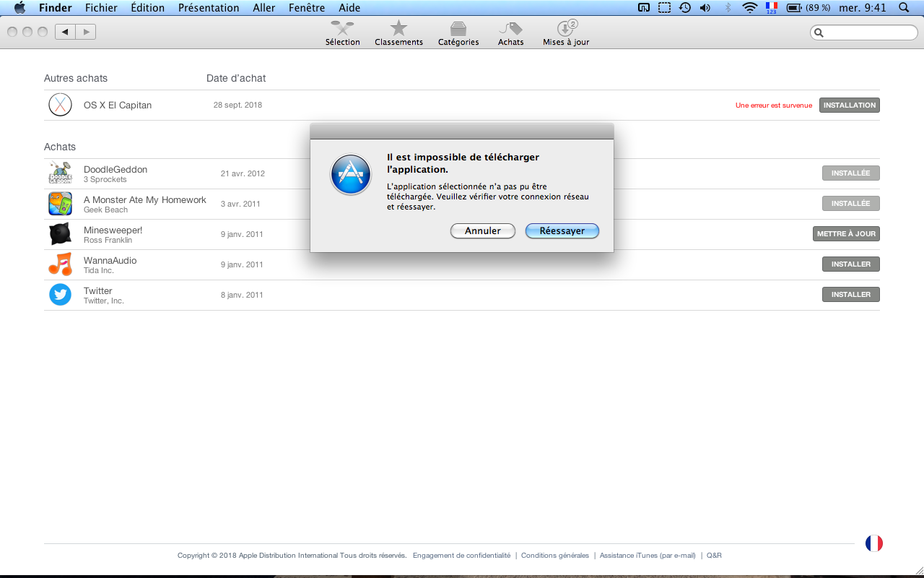Click the OS X El Capitan icon

coord(60,105)
